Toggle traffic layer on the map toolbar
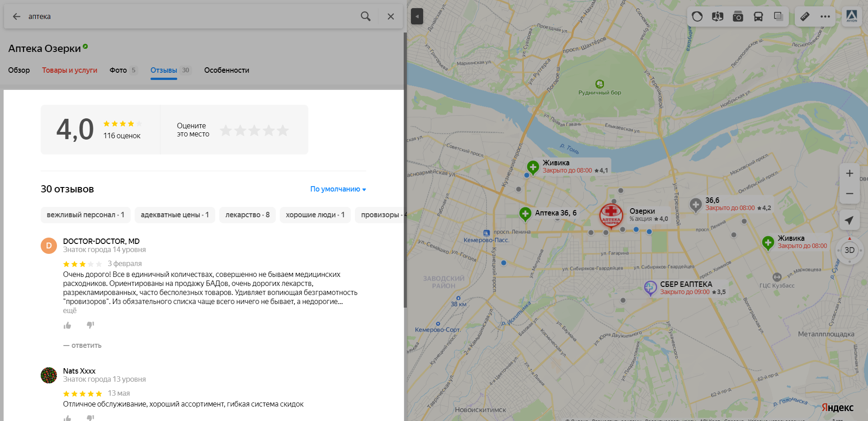 [x=697, y=17]
